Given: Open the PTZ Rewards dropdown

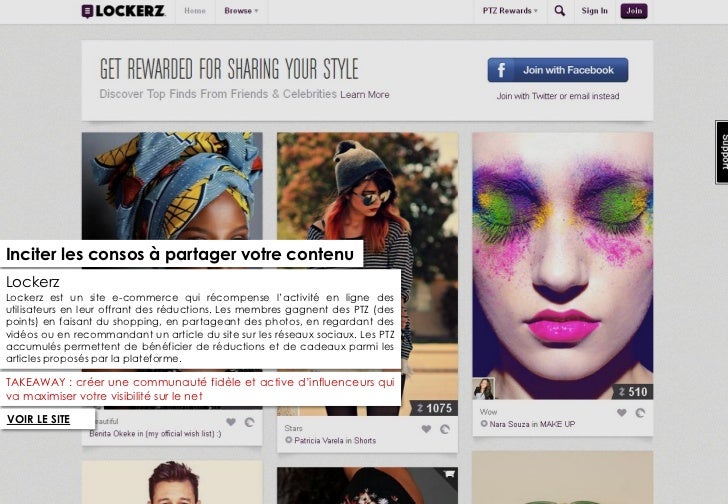Looking at the screenshot, I should (x=510, y=11).
